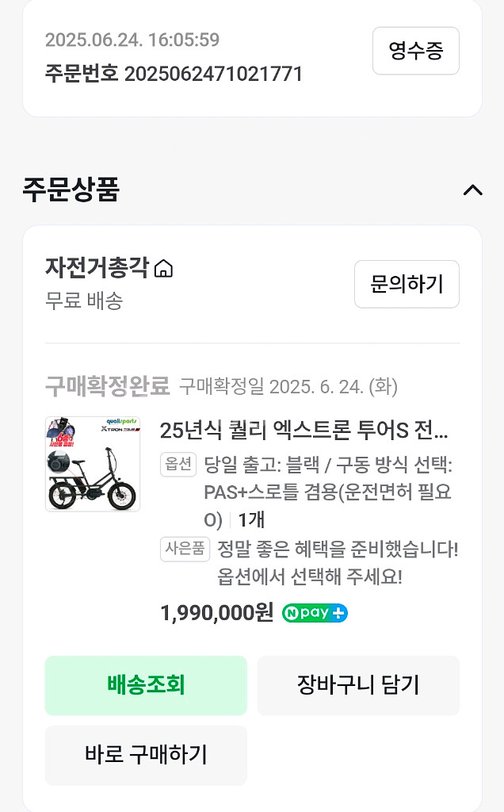Track delivery with 배송조회 button
504x812 pixels.
[x=146, y=685]
